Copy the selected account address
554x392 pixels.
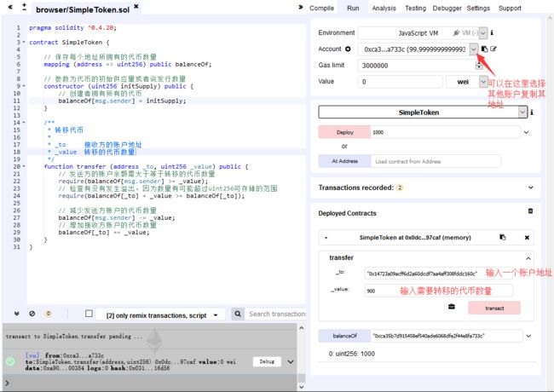click(485, 49)
